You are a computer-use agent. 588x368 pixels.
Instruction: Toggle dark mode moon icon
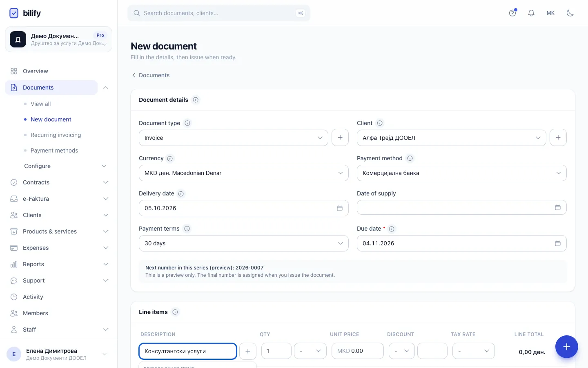point(570,13)
